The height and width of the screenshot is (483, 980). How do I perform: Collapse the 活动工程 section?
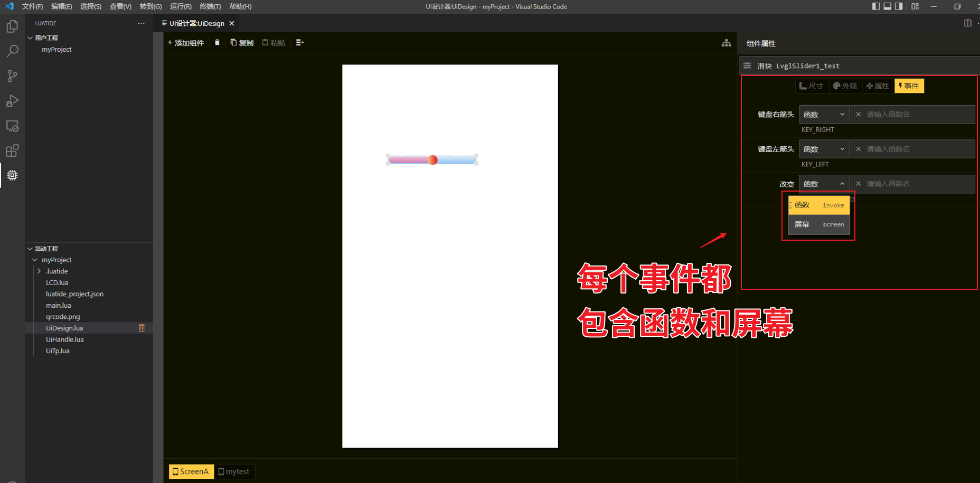[x=30, y=248]
